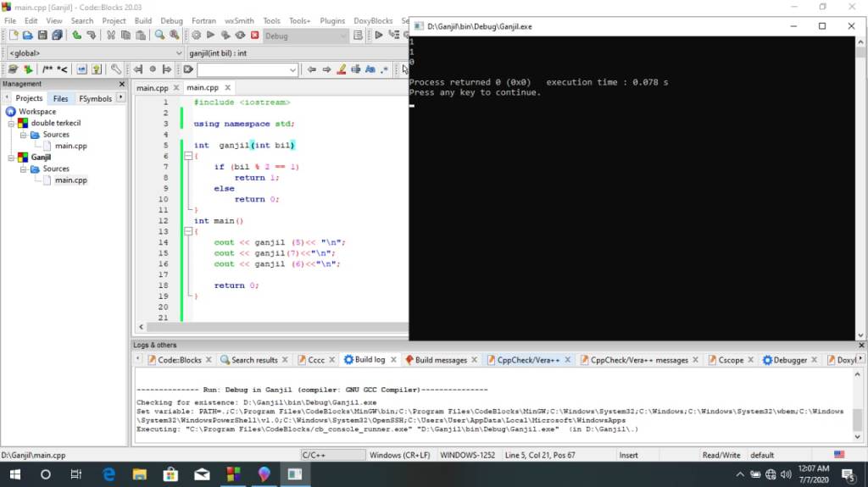Click the Build gear icon
Viewport: 868px width, 487px height.
197,36
